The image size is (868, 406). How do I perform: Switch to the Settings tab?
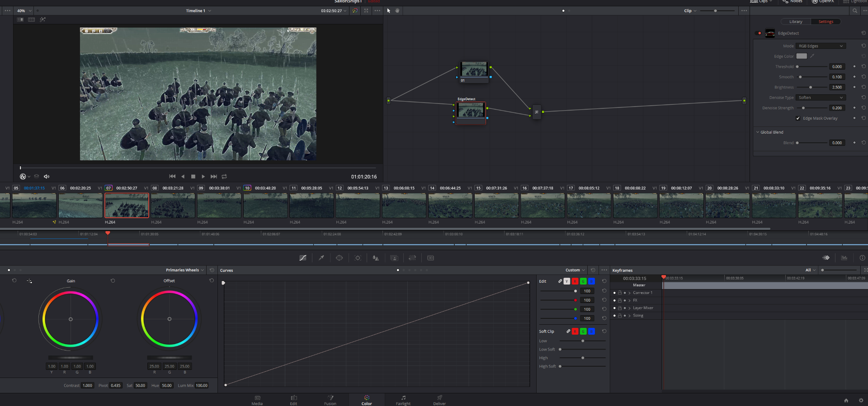(826, 22)
